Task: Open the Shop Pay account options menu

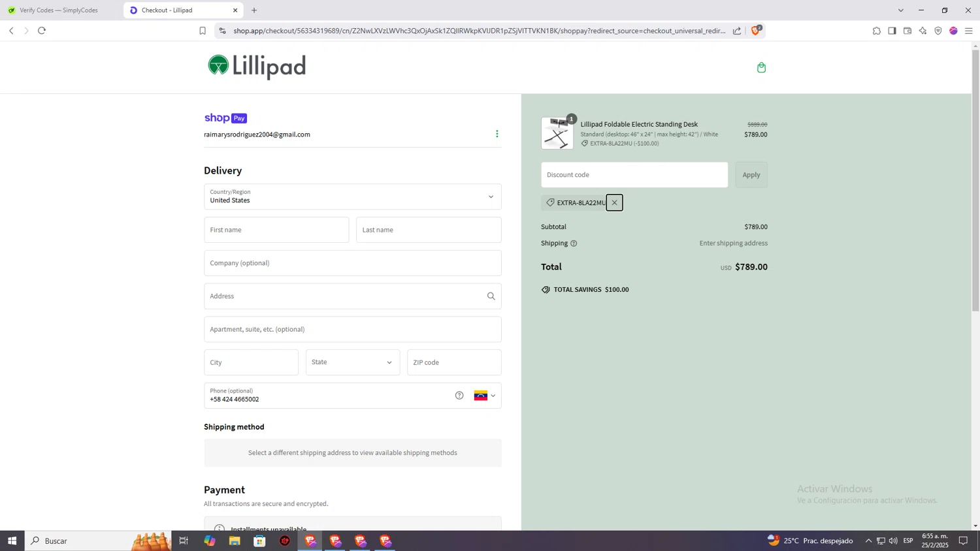Action: coord(497,134)
